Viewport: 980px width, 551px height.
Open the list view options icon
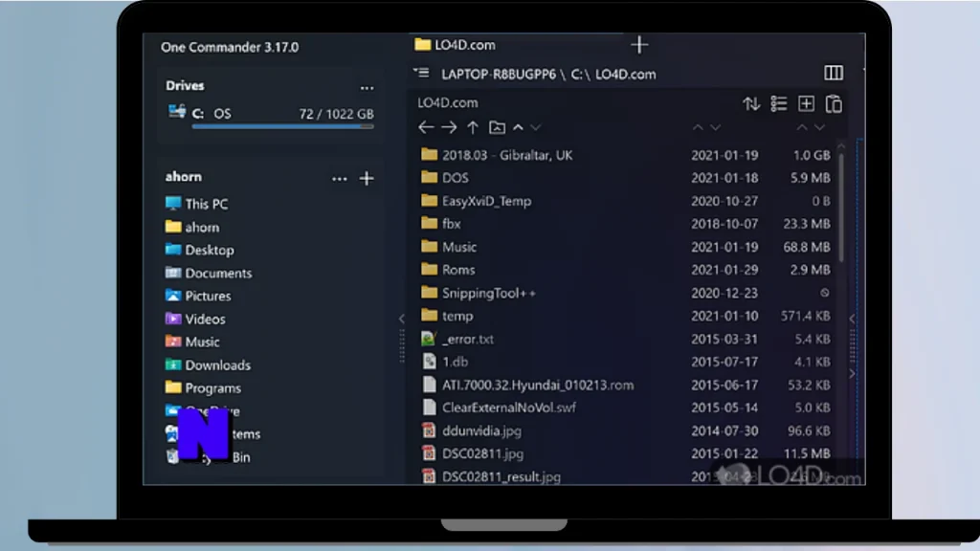pyautogui.click(x=779, y=103)
